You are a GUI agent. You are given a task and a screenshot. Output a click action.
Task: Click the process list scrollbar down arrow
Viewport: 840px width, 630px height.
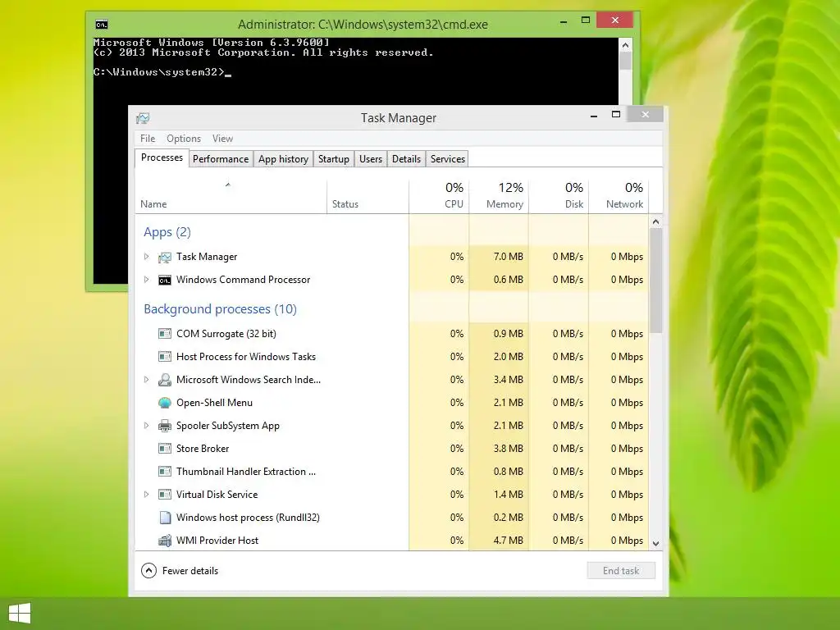655,543
